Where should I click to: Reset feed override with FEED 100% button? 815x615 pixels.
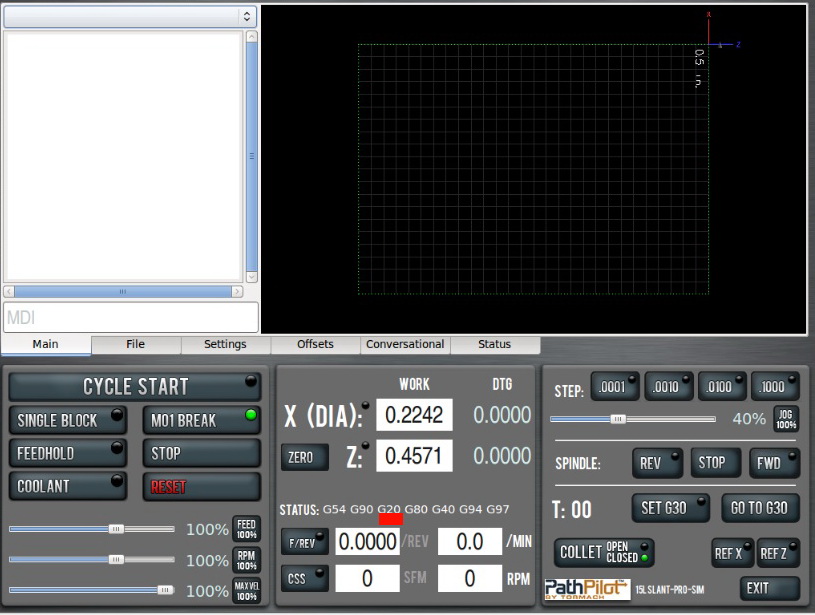pyautogui.click(x=246, y=529)
